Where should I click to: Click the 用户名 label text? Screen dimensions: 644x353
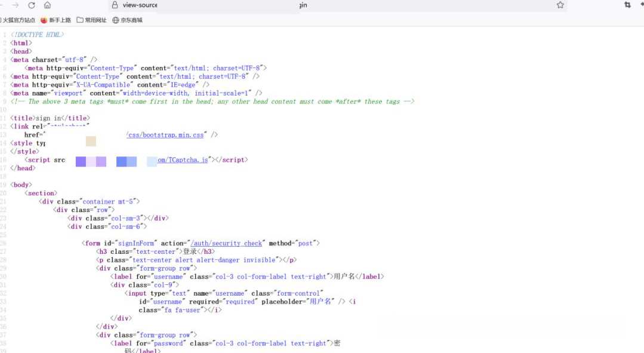click(344, 277)
